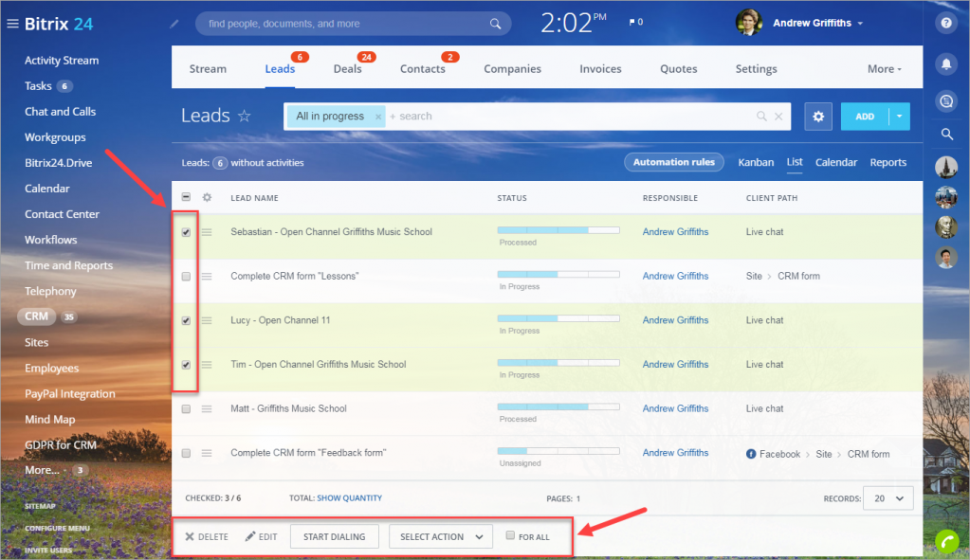The image size is (970, 560).
Task: Open Activity Stream in sidebar
Action: [x=62, y=61]
